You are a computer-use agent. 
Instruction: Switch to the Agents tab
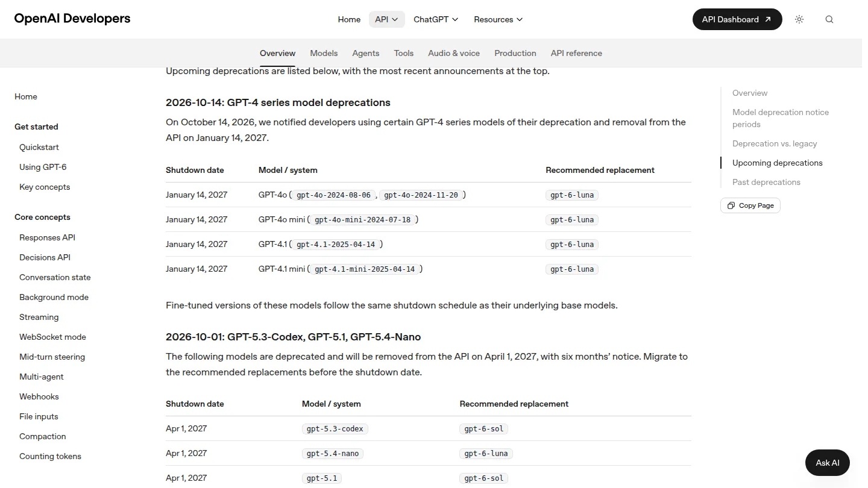(366, 53)
